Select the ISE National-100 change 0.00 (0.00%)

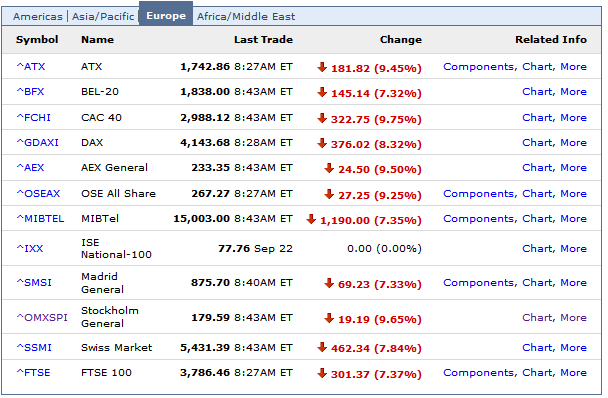click(384, 249)
